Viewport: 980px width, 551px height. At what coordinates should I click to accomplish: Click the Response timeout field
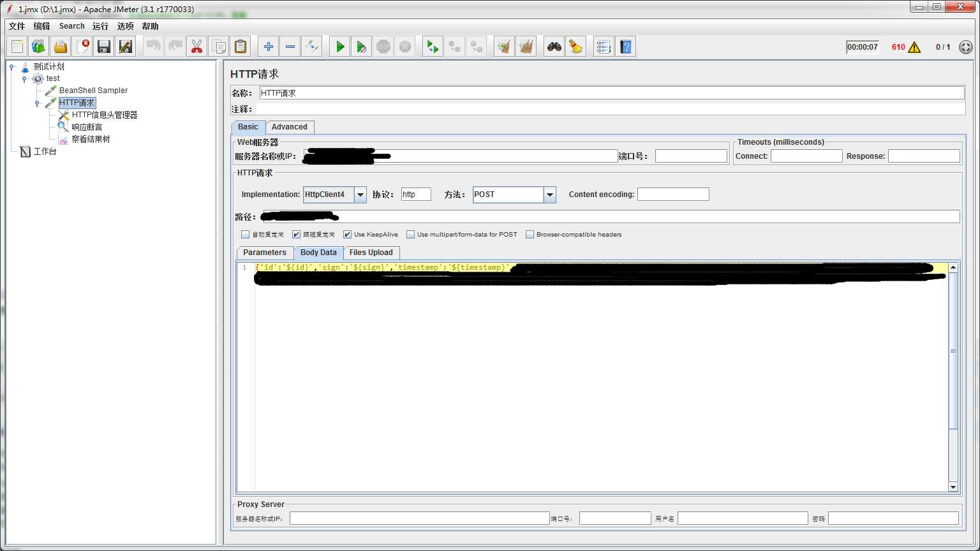[924, 156]
